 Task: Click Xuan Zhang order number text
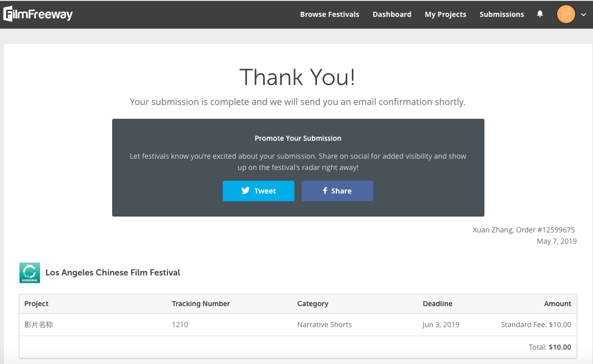pyautogui.click(x=523, y=230)
